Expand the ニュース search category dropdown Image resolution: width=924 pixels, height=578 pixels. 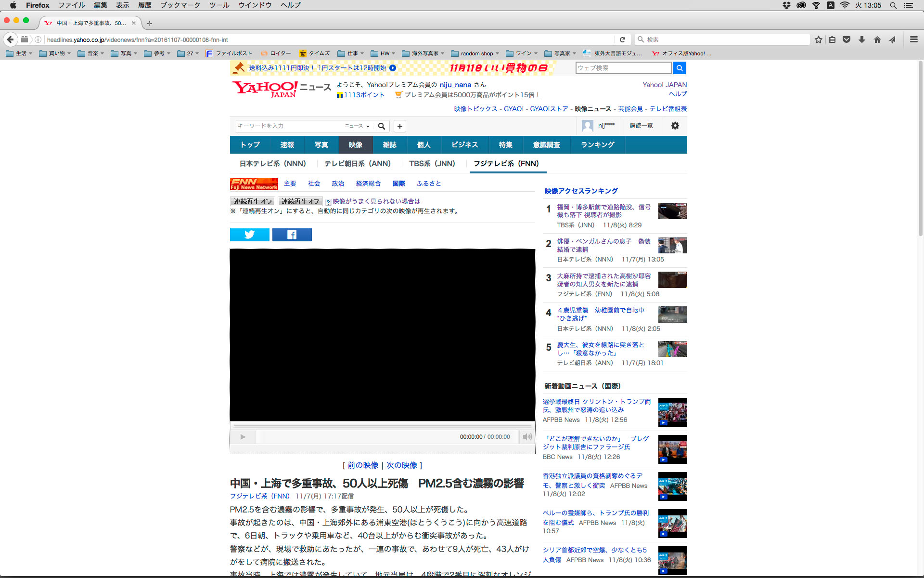point(357,126)
